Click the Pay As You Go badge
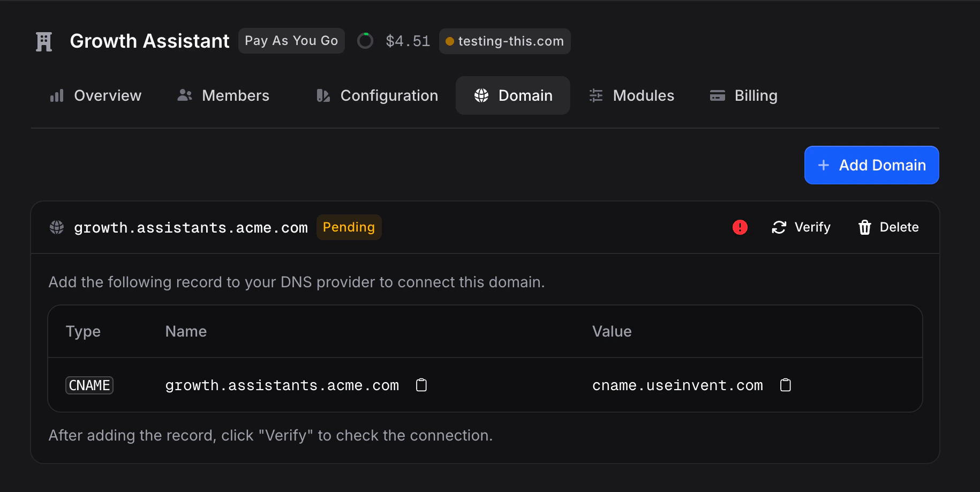The image size is (980, 492). tap(291, 41)
